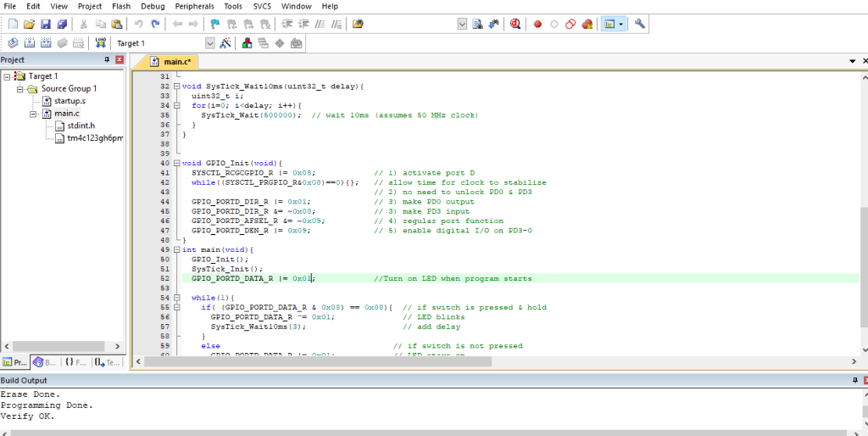Save all open files
The width and height of the screenshot is (868, 436).
click(62, 24)
